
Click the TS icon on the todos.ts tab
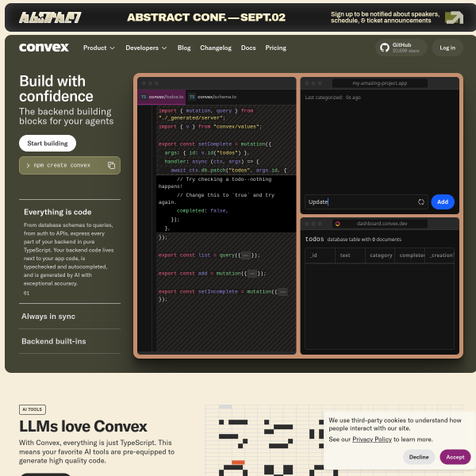point(144,97)
